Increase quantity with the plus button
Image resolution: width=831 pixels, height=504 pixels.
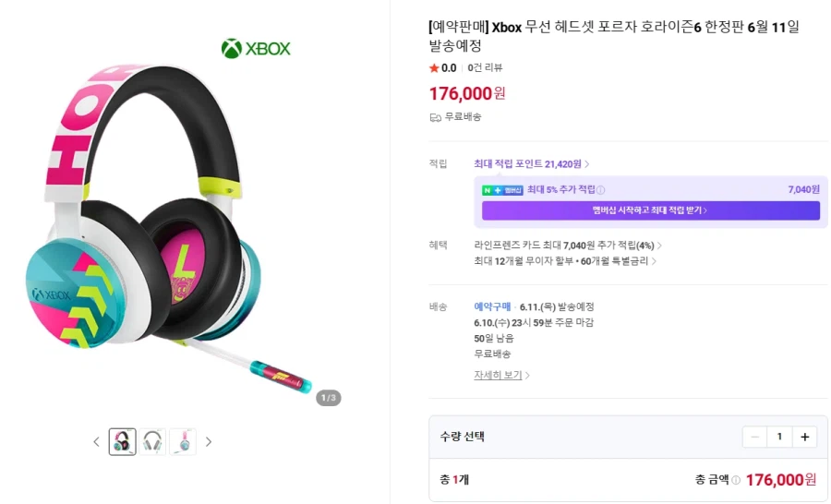point(804,437)
